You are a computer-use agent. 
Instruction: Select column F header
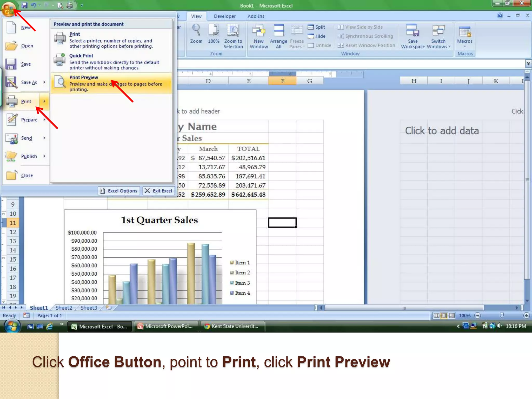point(282,81)
